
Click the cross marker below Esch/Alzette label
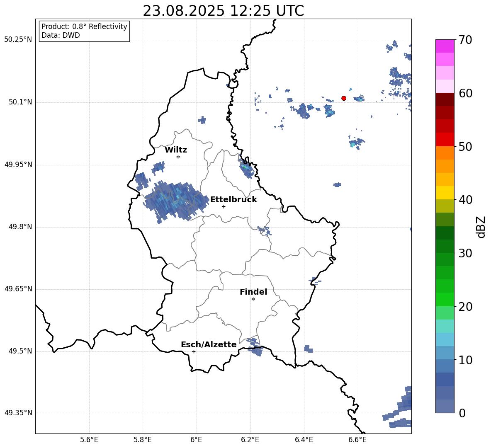[194, 351]
